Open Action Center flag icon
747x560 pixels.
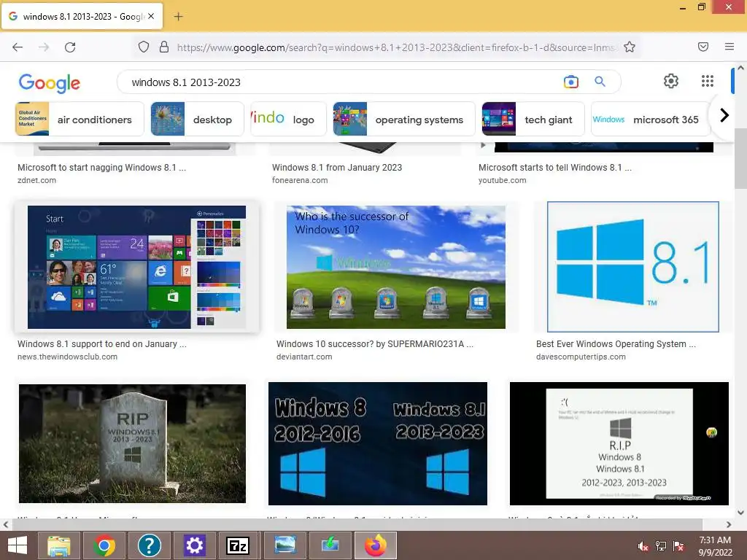(x=678, y=546)
